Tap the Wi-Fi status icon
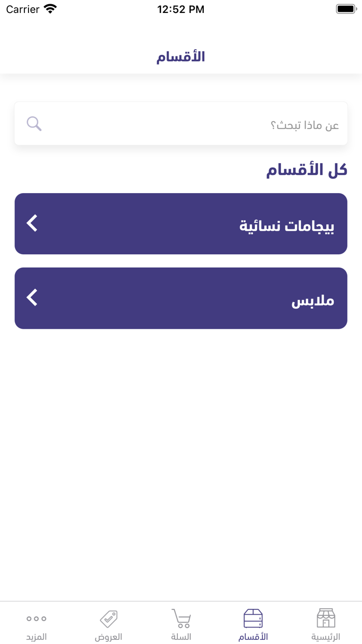The width and height of the screenshot is (362, 644). click(50, 9)
